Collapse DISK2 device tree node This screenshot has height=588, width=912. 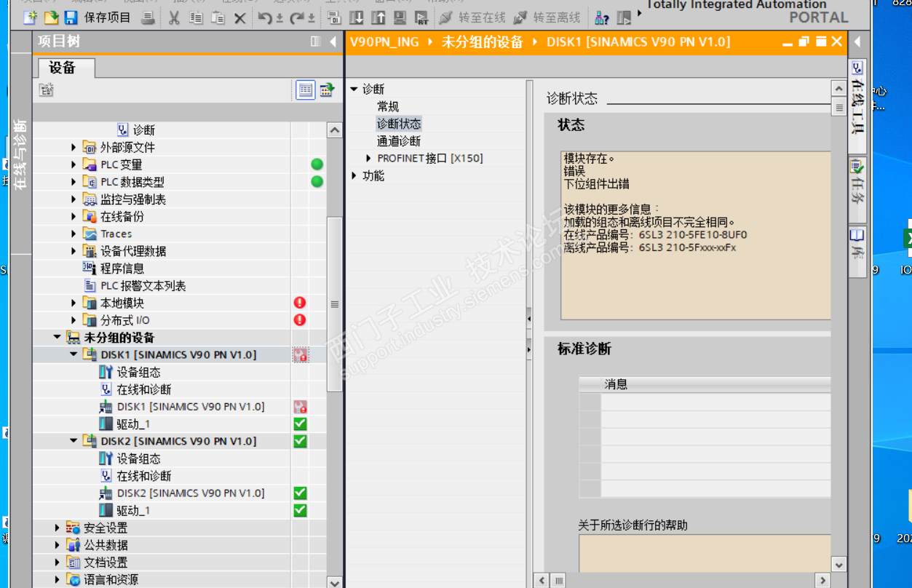74,441
